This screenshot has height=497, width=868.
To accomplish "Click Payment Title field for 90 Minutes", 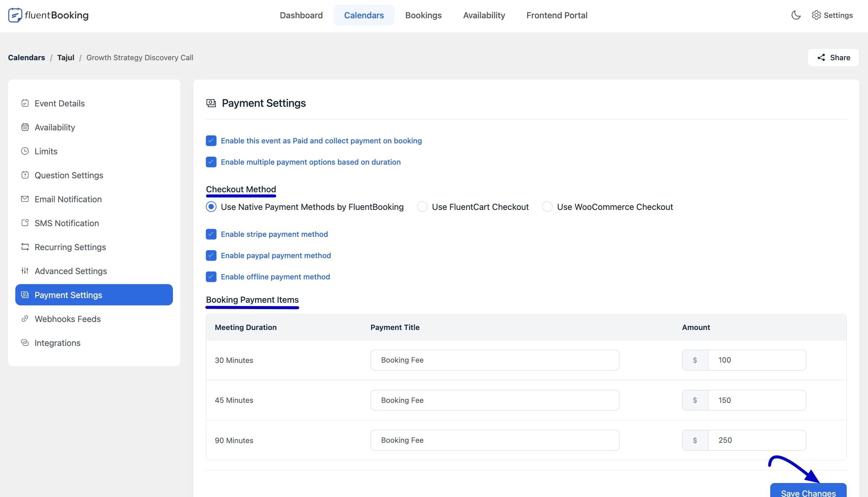I will (495, 440).
